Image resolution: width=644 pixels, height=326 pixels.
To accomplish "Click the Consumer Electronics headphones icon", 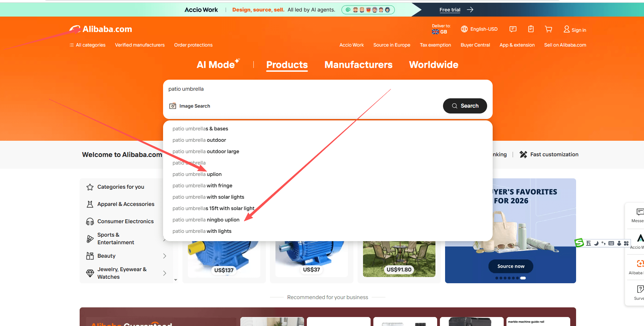I will point(90,221).
